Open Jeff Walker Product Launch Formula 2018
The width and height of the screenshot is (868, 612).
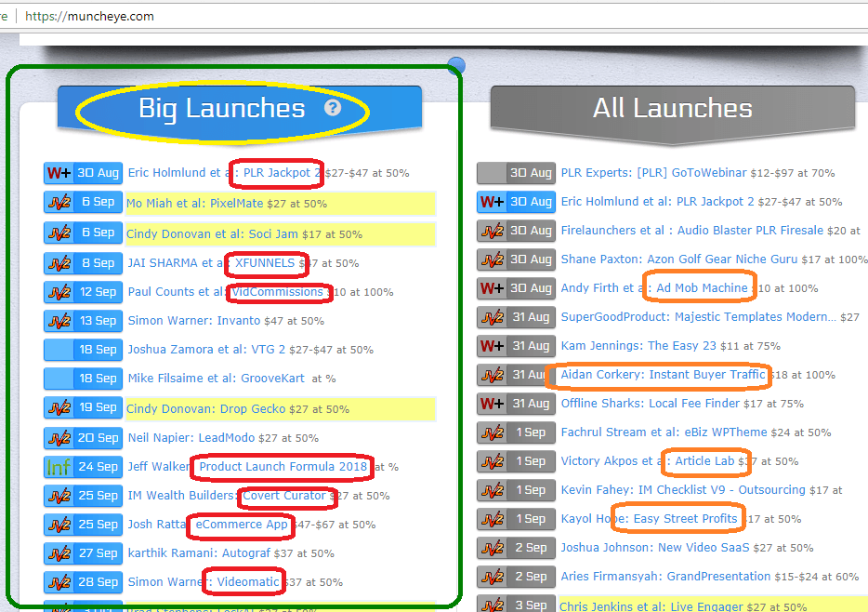[x=247, y=466]
